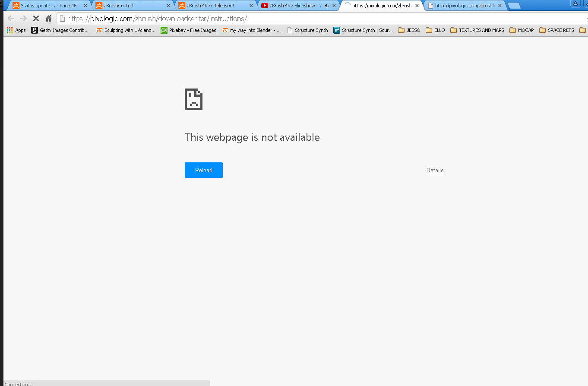
Task: Click the sad page error icon
Action: coord(193,99)
